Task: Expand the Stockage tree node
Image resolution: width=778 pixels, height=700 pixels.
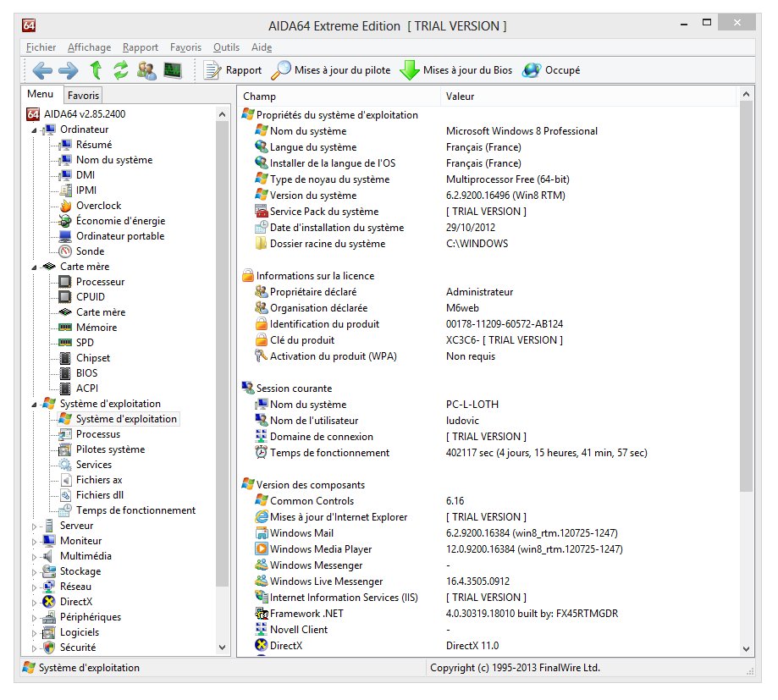Action: click(34, 572)
